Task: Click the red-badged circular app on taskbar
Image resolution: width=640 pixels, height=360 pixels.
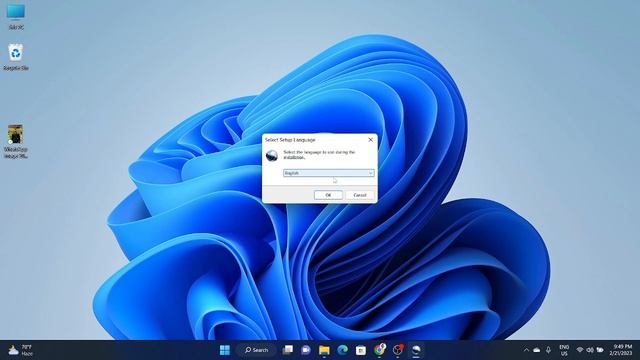Action: pyautogui.click(x=398, y=350)
